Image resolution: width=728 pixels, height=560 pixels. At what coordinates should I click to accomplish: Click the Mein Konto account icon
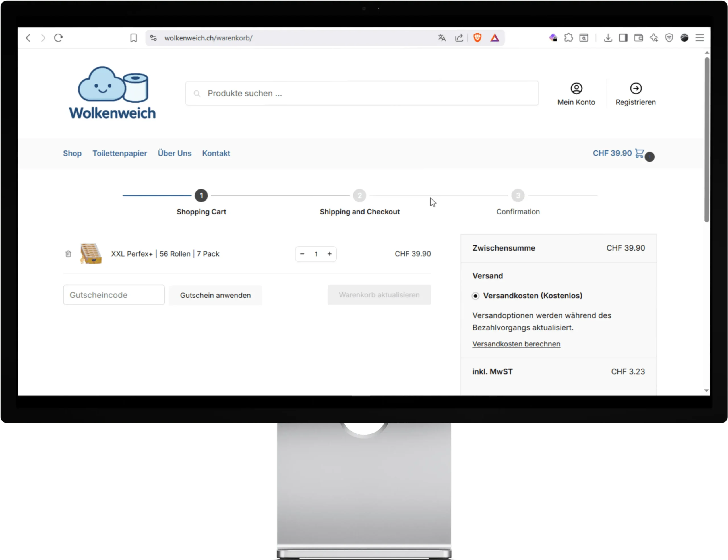(576, 89)
